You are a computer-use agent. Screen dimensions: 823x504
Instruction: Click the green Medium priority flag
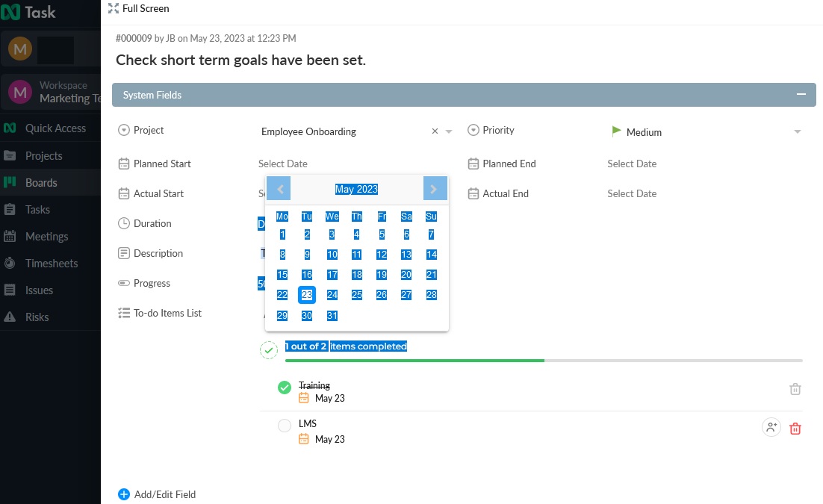click(x=616, y=131)
